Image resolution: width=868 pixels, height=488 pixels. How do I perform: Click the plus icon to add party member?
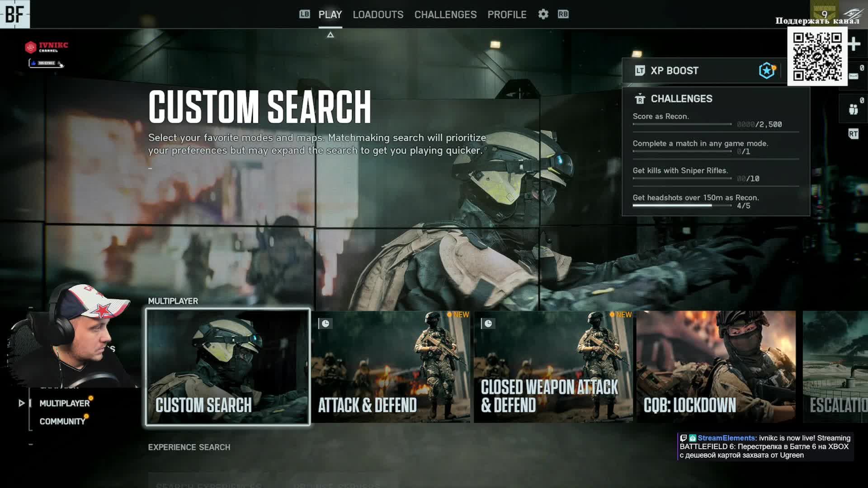tap(854, 44)
